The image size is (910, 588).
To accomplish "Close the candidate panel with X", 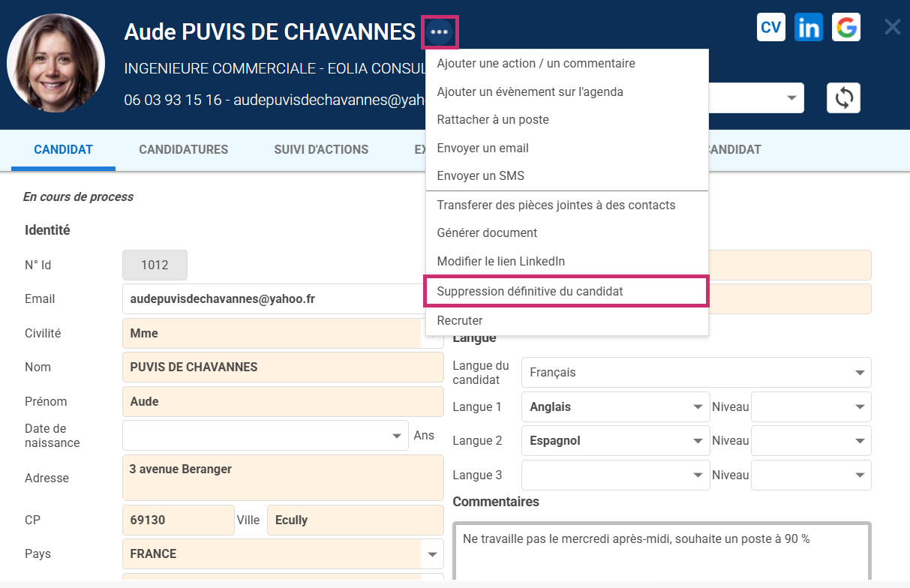I will click(892, 28).
